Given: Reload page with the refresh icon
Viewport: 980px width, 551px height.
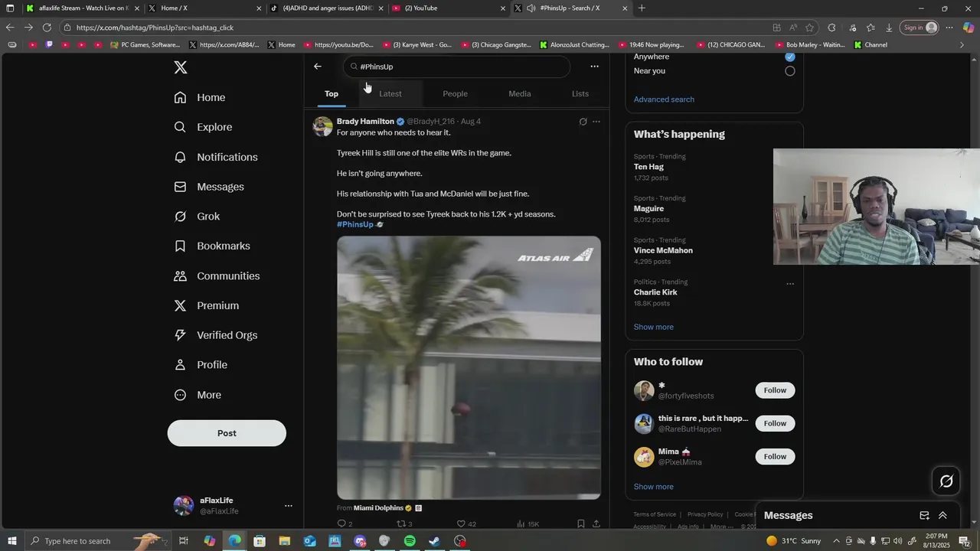Looking at the screenshot, I should tap(47, 28).
